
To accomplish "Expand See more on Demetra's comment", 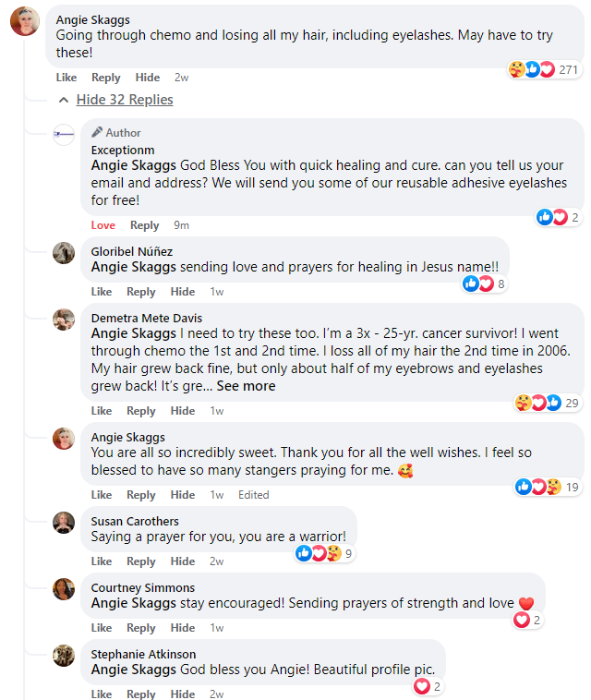I will point(246,386).
